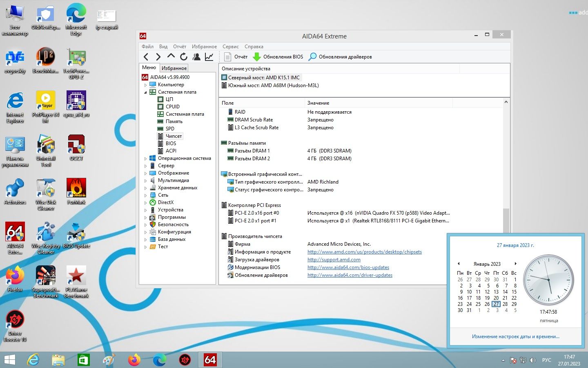The height and width of the screenshot is (368, 588).
Task: Open Wise Registry Cleaner desktop icon
Action: click(x=46, y=238)
